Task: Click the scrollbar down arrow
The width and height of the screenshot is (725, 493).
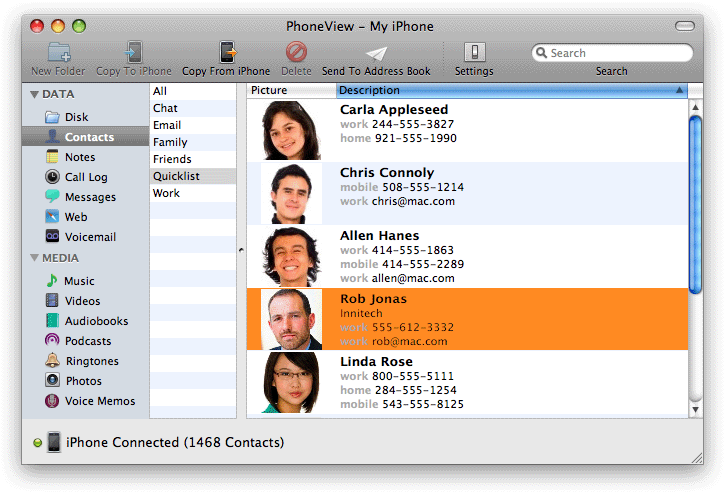Action: [x=696, y=409]
